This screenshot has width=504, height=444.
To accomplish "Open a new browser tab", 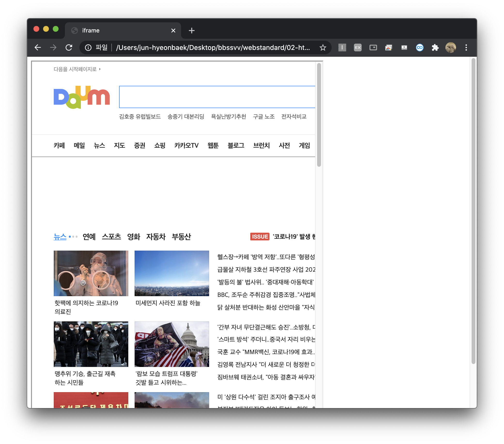I will (x=191, y=31).
